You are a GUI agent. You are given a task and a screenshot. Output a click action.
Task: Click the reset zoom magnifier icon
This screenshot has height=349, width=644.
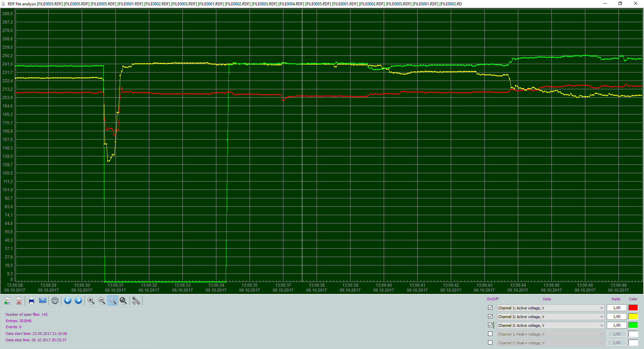[123, 301]
